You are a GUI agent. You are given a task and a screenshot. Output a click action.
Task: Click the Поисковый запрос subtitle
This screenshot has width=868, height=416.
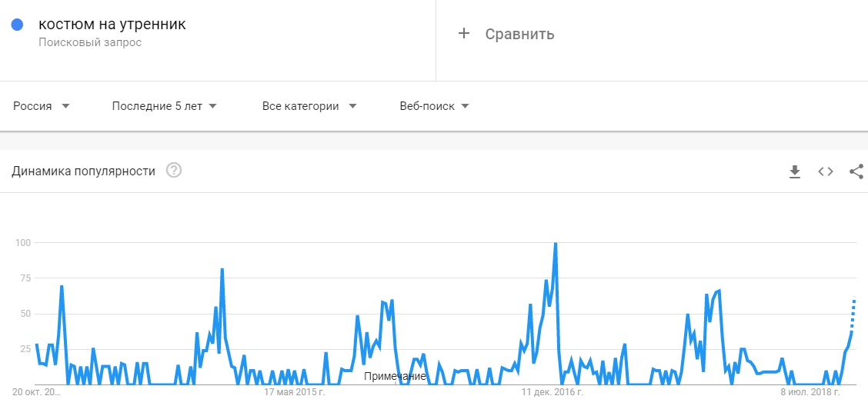[x=90, y=42]
